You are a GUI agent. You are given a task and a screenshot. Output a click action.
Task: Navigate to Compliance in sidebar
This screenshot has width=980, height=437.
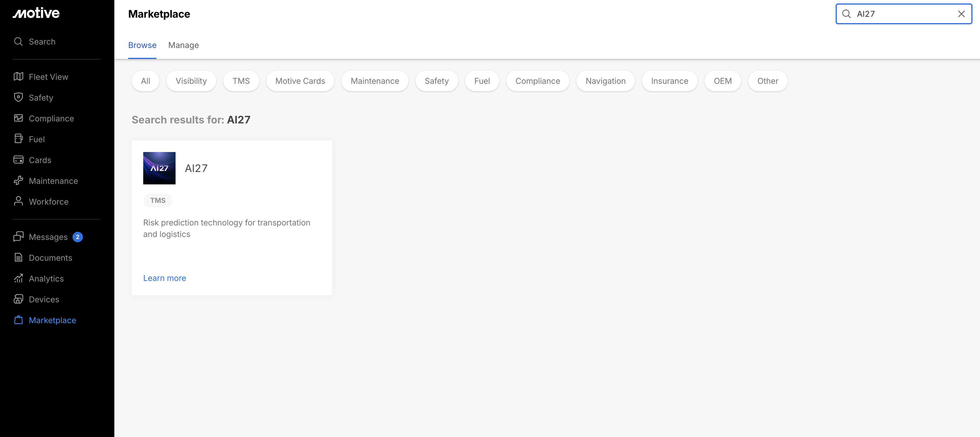pyautogui.click(x=51, y=118)
